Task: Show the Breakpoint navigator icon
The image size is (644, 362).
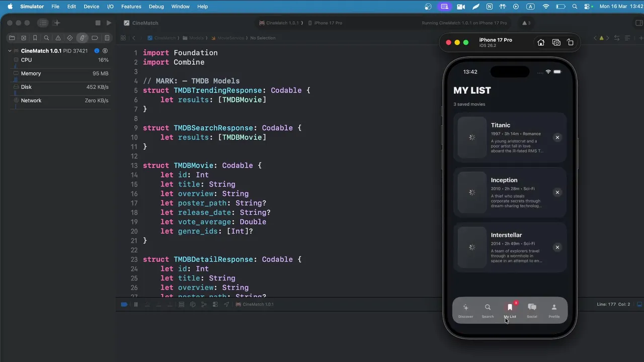Action: 95,38
